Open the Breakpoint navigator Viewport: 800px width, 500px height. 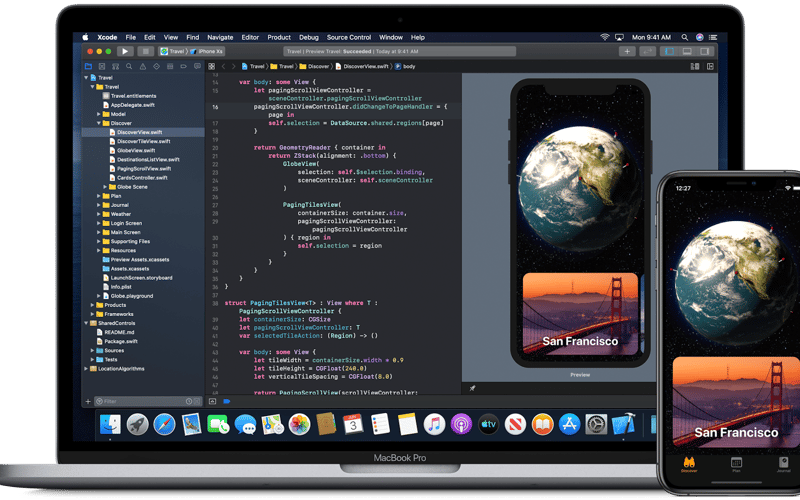184,66
